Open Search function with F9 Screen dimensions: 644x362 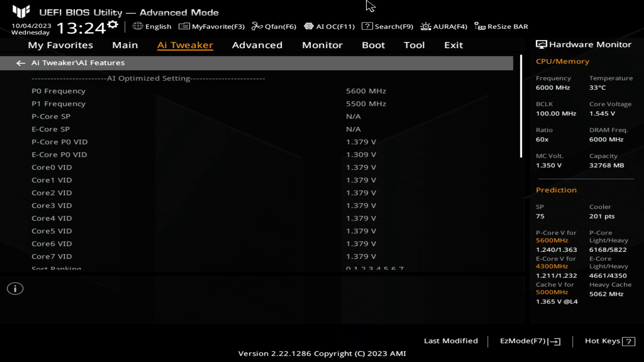[x=389, y=26]
